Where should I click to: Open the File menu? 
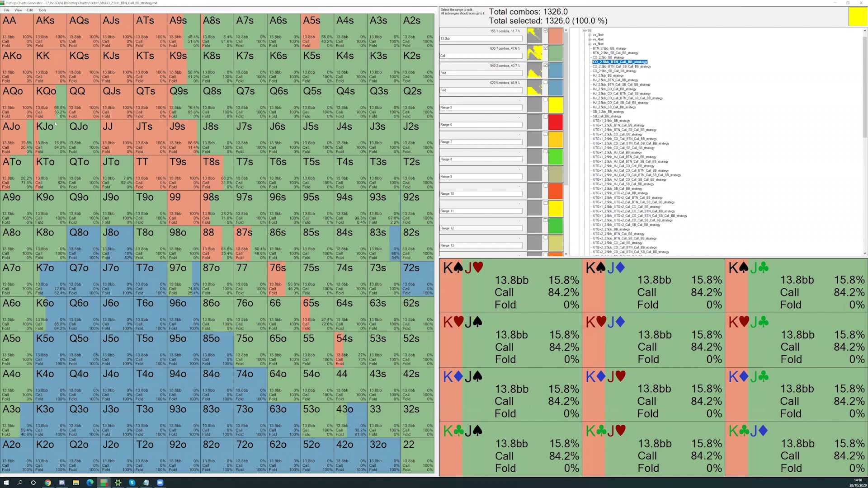(7, 10)
